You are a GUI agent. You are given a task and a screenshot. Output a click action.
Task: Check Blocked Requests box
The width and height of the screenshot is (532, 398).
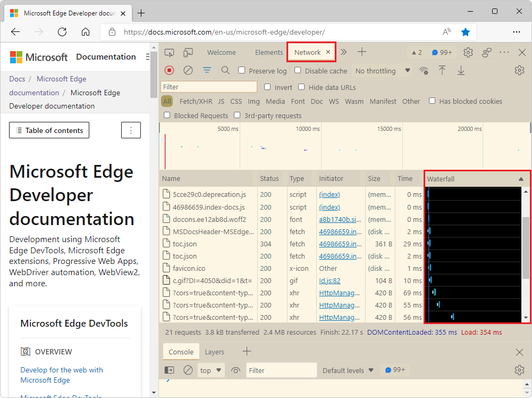coord(167,115)
